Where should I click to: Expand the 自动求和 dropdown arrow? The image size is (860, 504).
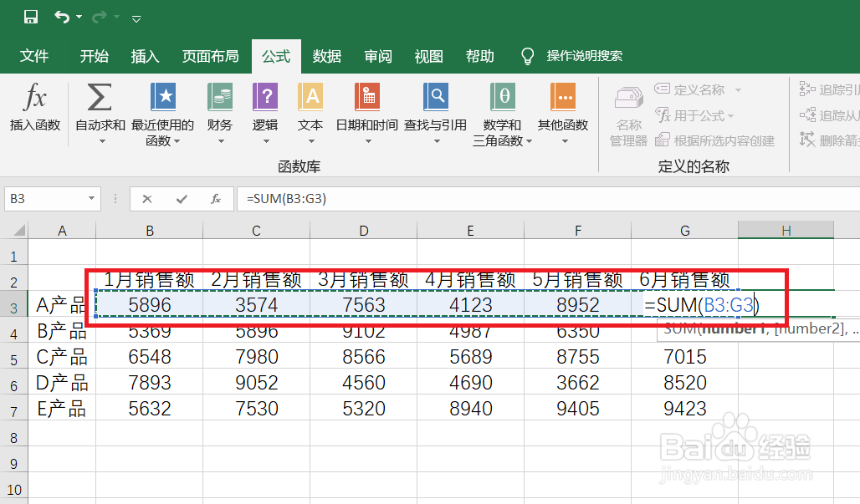tap(102, 141)
